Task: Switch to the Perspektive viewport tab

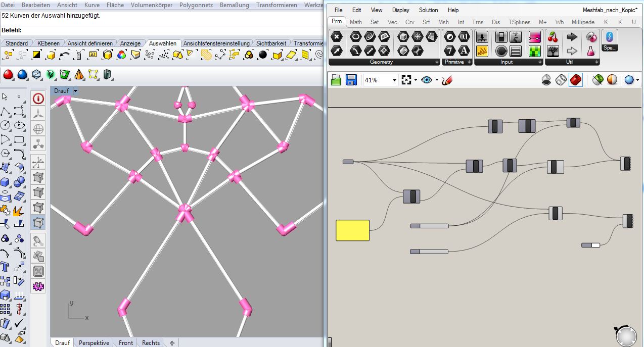Action: point(94,343)
